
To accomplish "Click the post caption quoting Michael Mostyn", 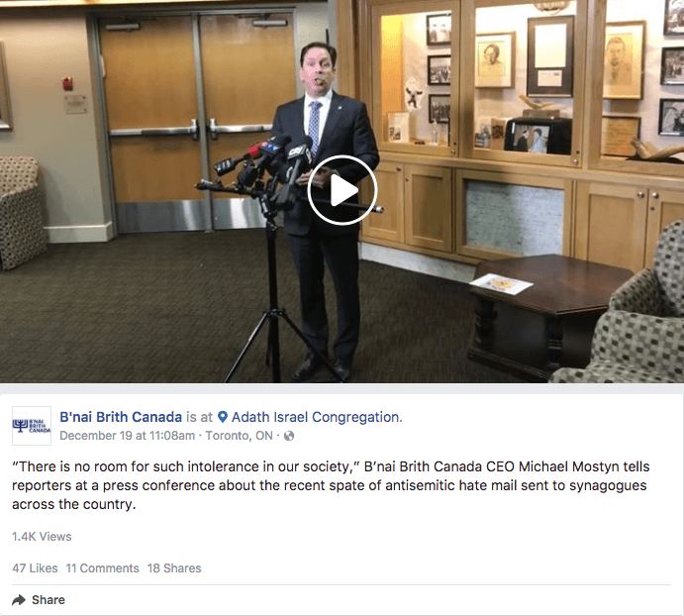I will click(331, 485).
